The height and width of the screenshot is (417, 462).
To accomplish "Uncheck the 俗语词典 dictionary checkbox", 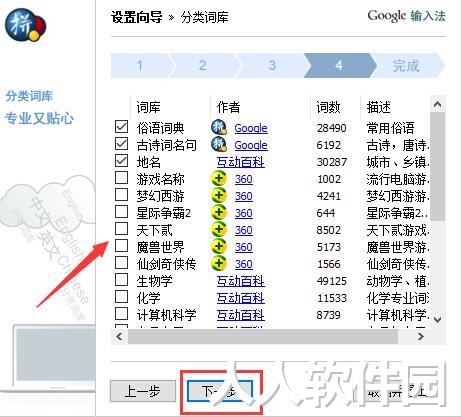I will point(121,127).
